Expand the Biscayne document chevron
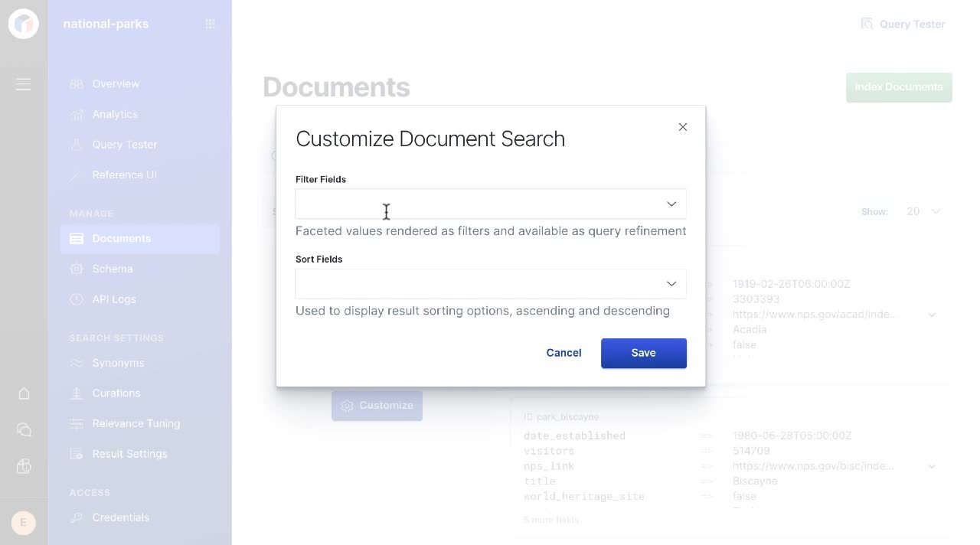980x545 pixels. (932, 466)
